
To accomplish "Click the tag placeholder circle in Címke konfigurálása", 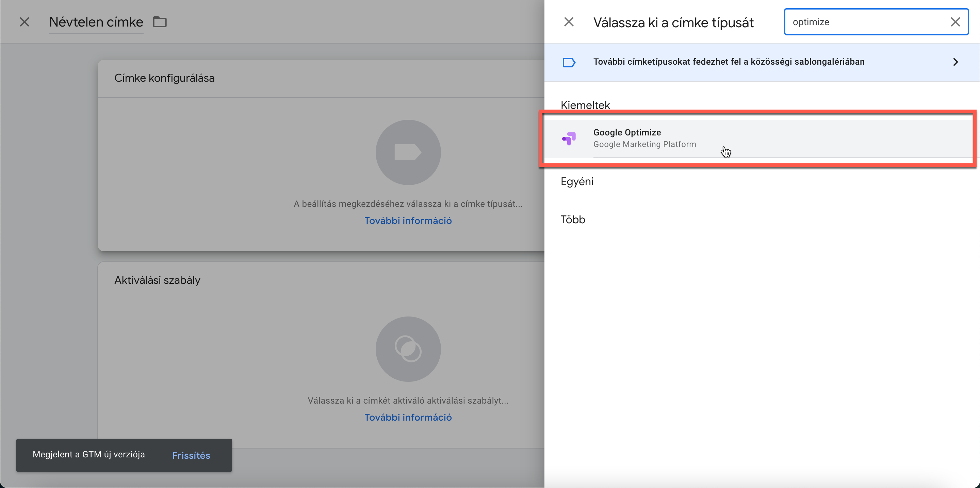I will point(408,152).
